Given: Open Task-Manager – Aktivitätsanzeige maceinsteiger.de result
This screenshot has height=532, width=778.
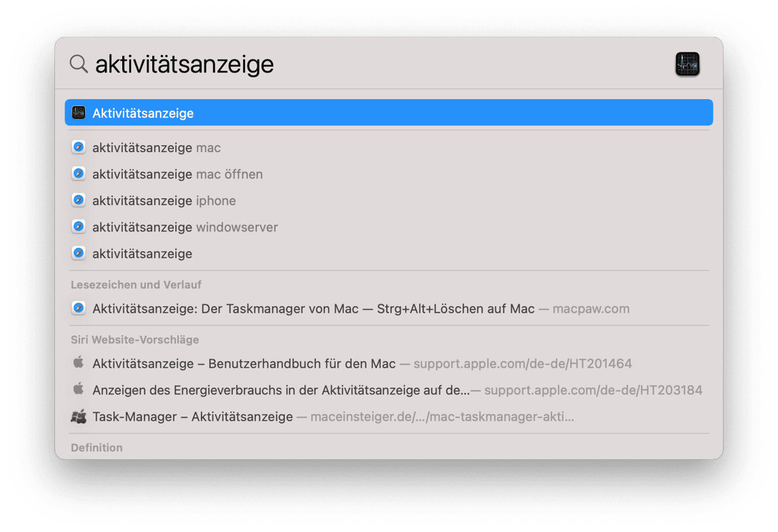Looking at the screenshot, I should click(193, 417).
